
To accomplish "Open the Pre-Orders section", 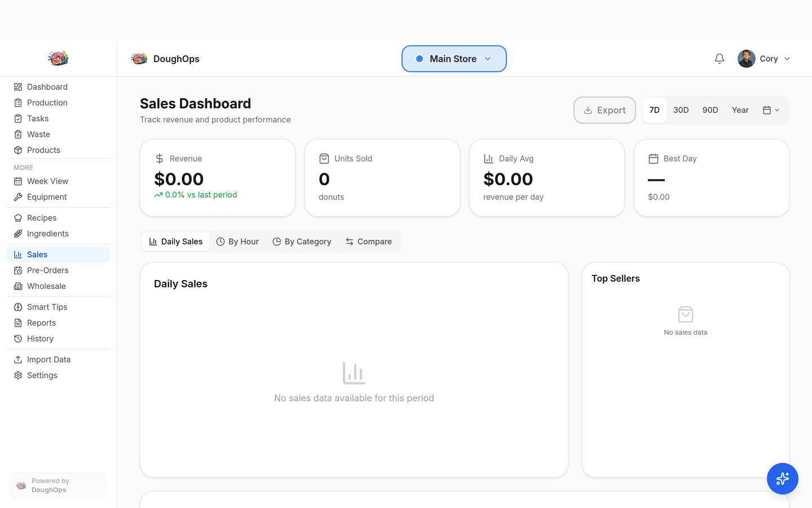I will point(46,270).
